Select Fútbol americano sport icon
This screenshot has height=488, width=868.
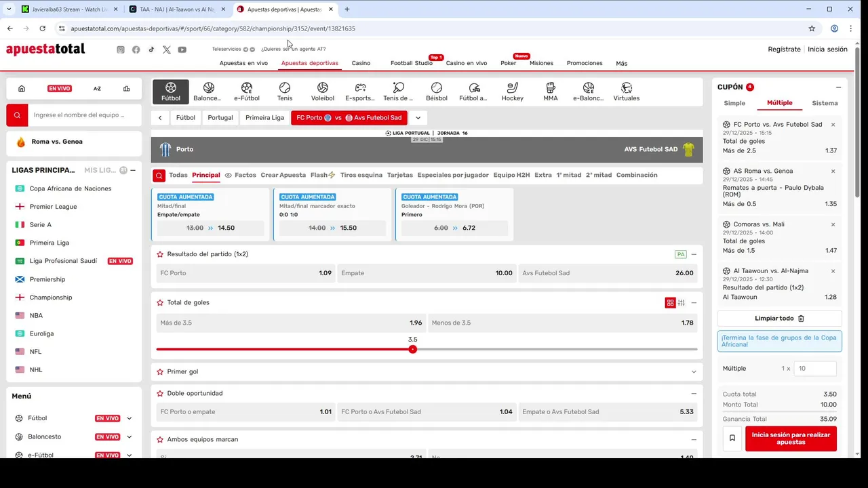tap(474, 92)
